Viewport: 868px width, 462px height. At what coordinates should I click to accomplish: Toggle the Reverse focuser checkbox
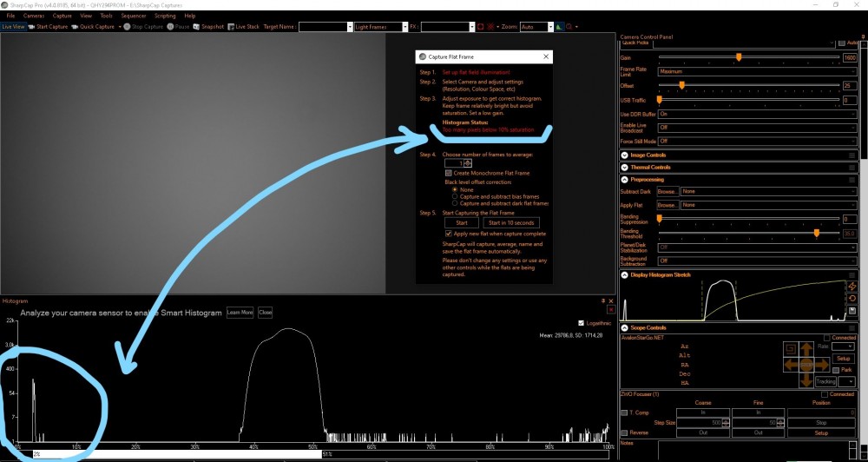click(x=624, y=432)
